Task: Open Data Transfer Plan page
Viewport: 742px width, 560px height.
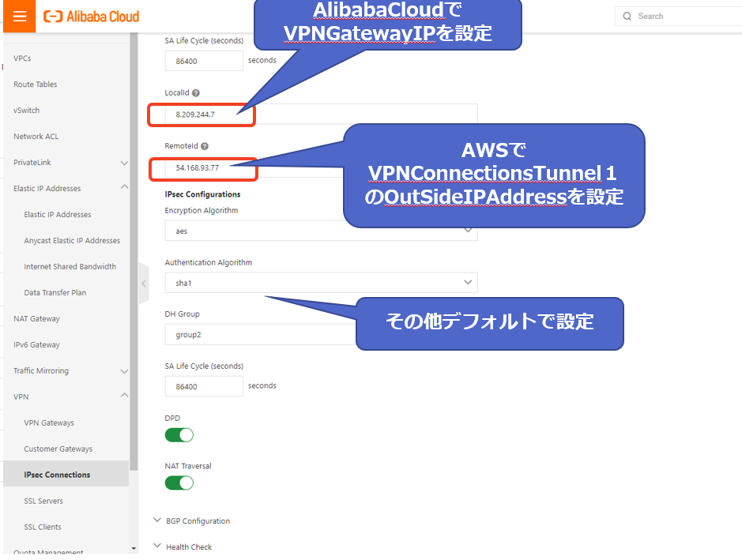Action: tap(55, 292)
